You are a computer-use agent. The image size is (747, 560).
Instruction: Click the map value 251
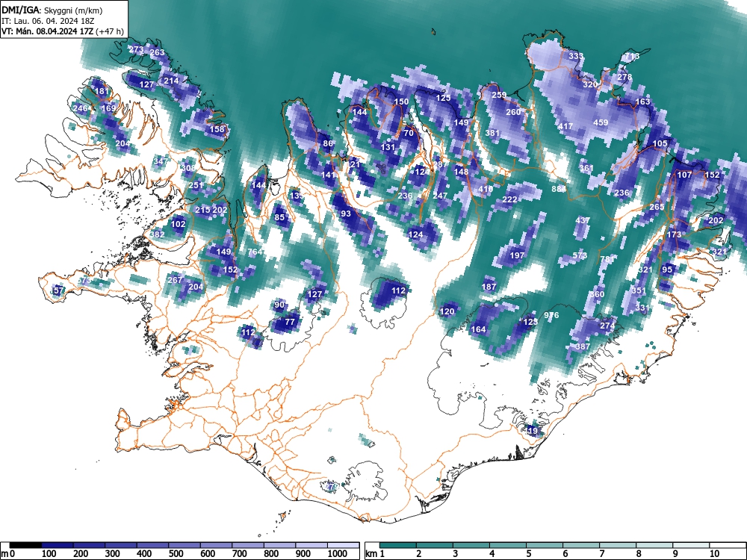click(x=196, y=185)
